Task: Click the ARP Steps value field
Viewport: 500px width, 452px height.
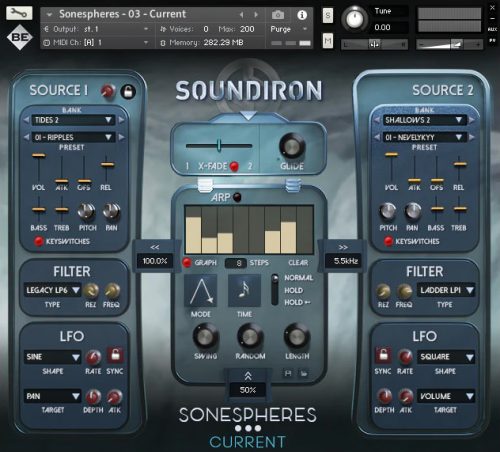Action: click(236, 263)
